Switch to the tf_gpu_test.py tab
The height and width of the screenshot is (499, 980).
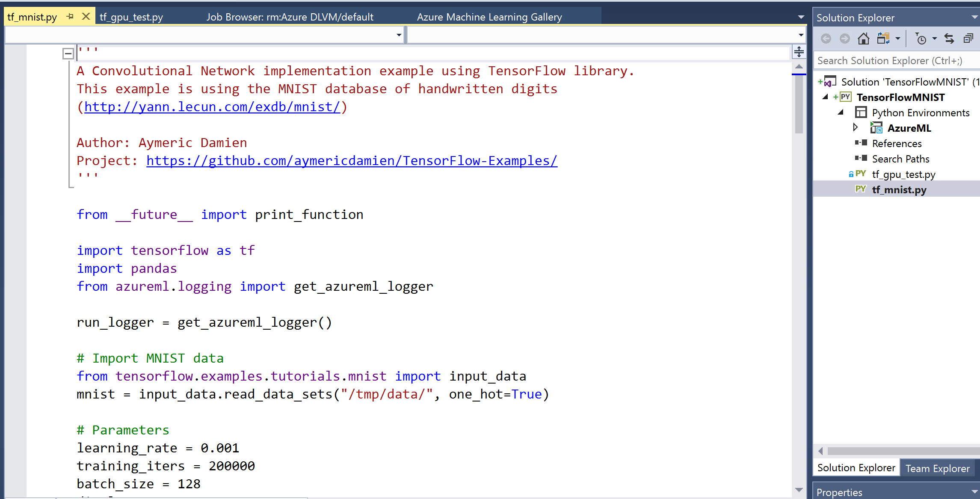(x=130, y=17)
